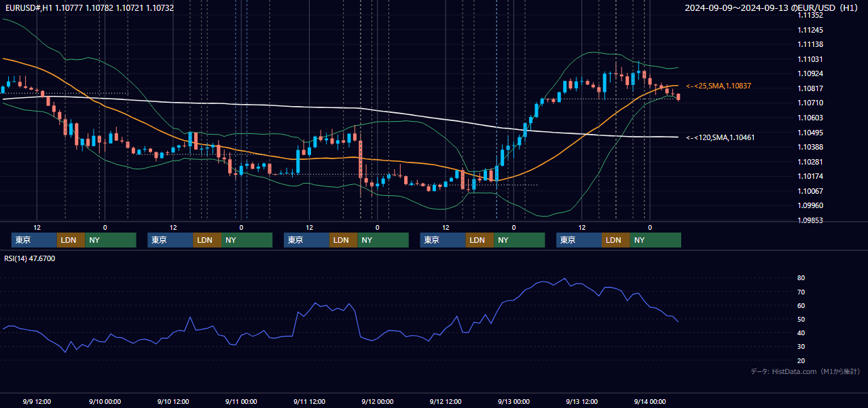Click the 9/10 00:00 date label
Image resolution: width=868 pixels, height=408 pixels.
105,401
